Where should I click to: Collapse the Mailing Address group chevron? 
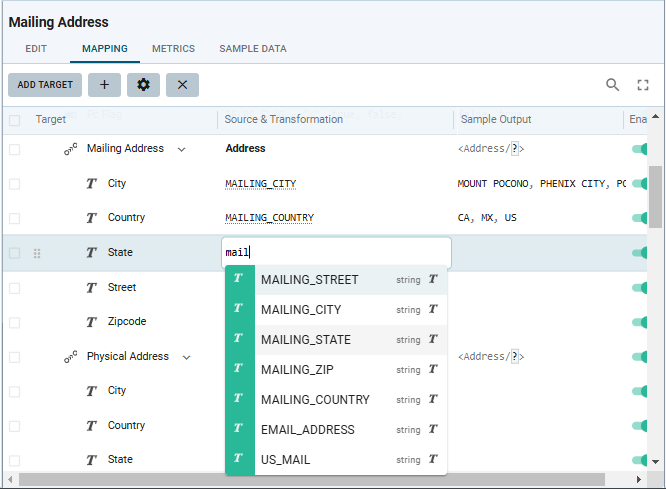pos(181,149)
